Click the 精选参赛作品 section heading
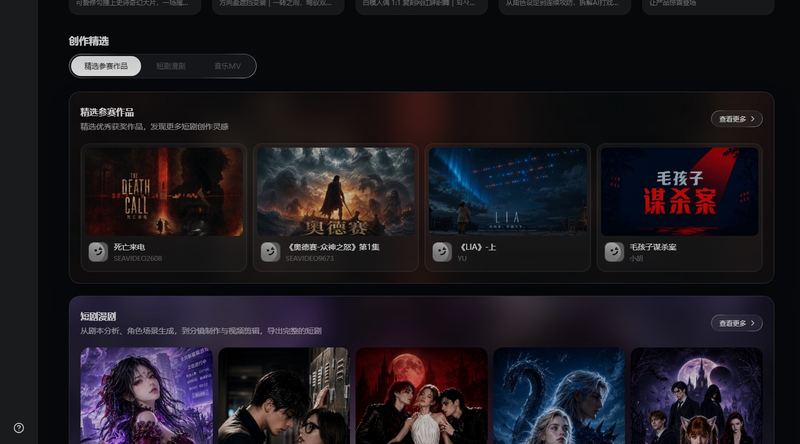This screenshot has height=444, width=800. [x=107, y=112]
